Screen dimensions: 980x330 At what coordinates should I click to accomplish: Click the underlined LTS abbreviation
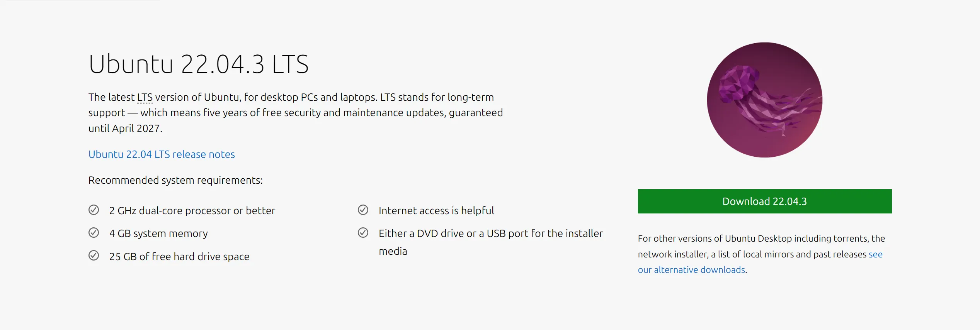145,97
